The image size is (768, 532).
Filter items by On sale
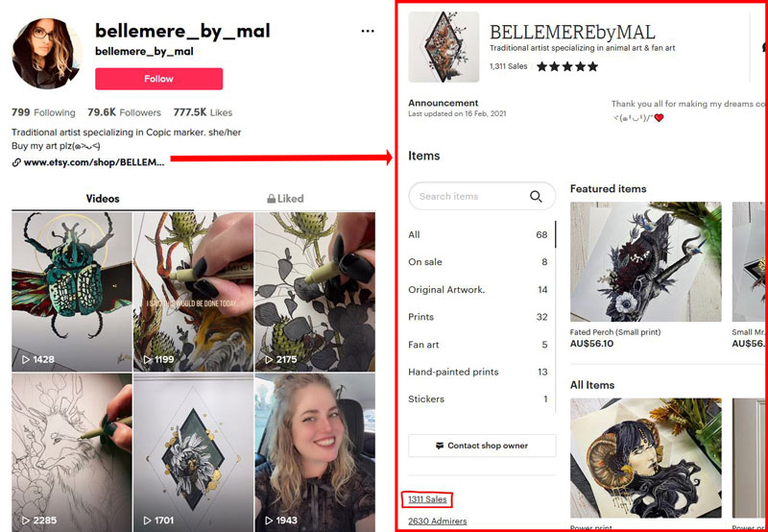[x=478, y=262]
